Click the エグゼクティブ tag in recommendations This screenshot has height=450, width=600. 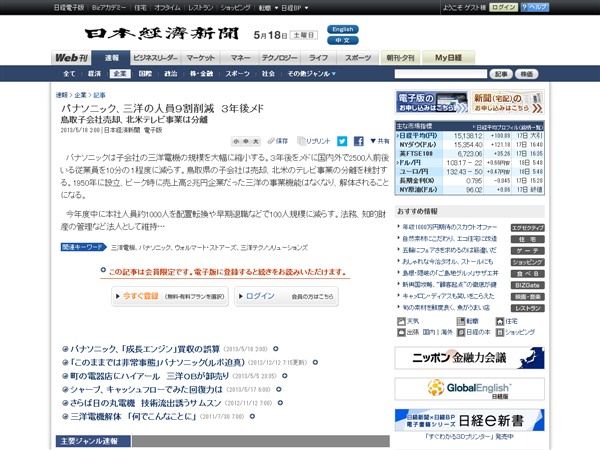[527, 228]
